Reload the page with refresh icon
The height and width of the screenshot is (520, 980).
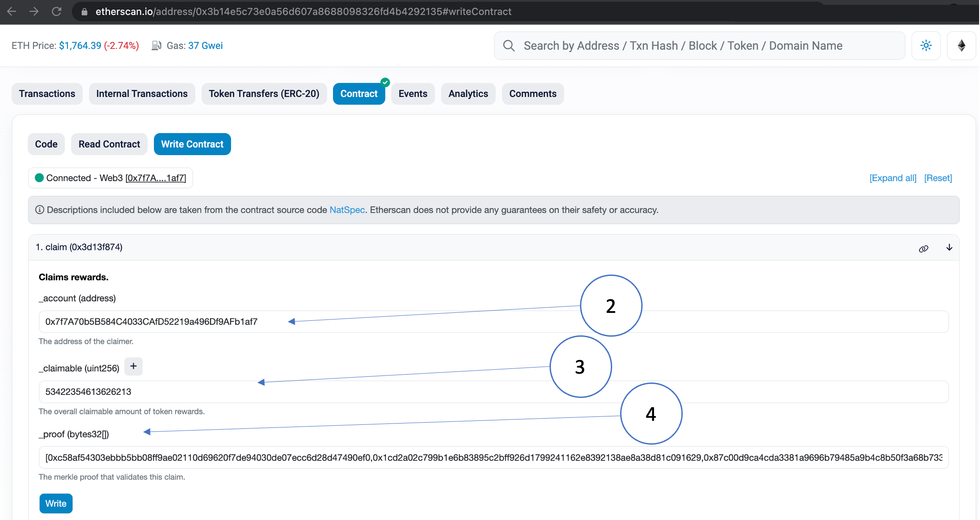pyautogui.click(x=56, y=11)
